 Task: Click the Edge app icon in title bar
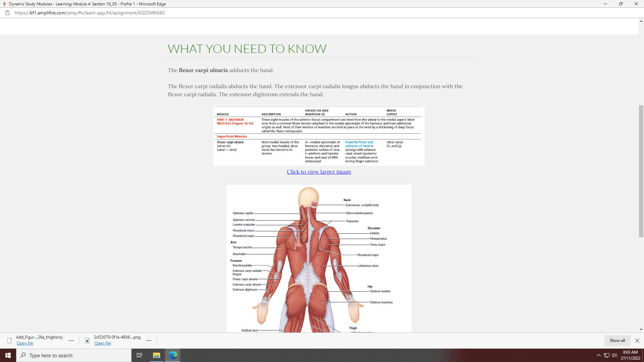tap(4, 4)
